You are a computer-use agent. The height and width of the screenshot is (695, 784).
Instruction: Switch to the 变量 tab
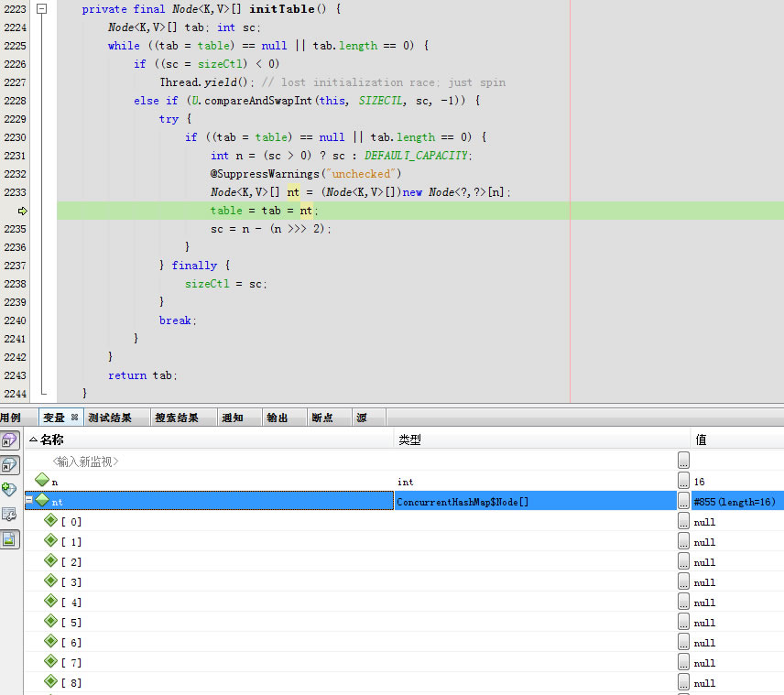pyautogui.click(x=55, y=418)
